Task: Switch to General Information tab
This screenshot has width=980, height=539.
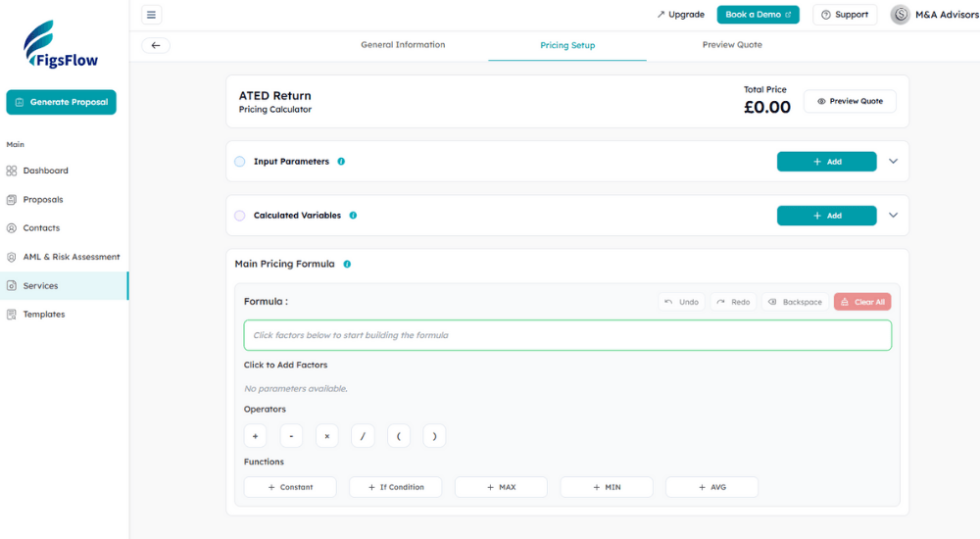Action: (x=403, y=45)
